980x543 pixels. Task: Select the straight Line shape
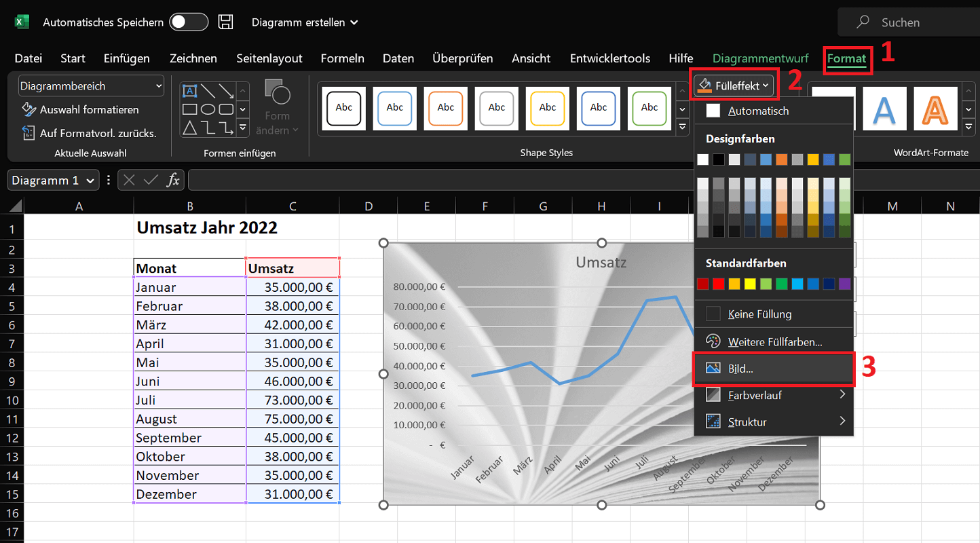(x=208, y=90)
